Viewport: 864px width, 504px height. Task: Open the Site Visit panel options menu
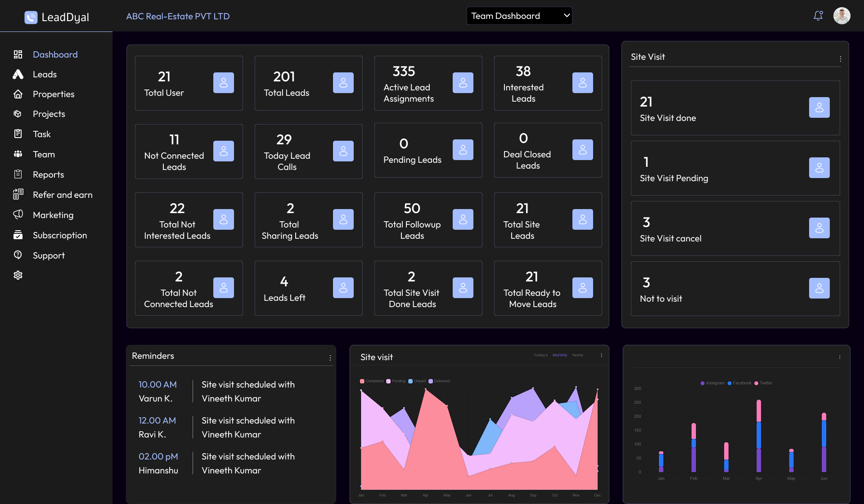[840, 59]
